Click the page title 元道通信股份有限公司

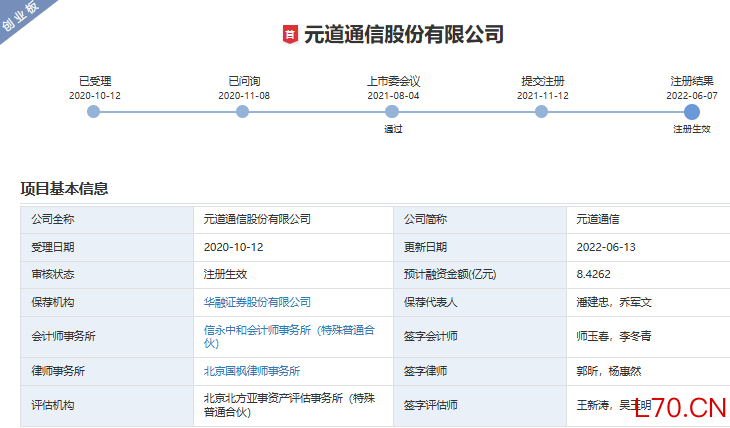[404, 34]
